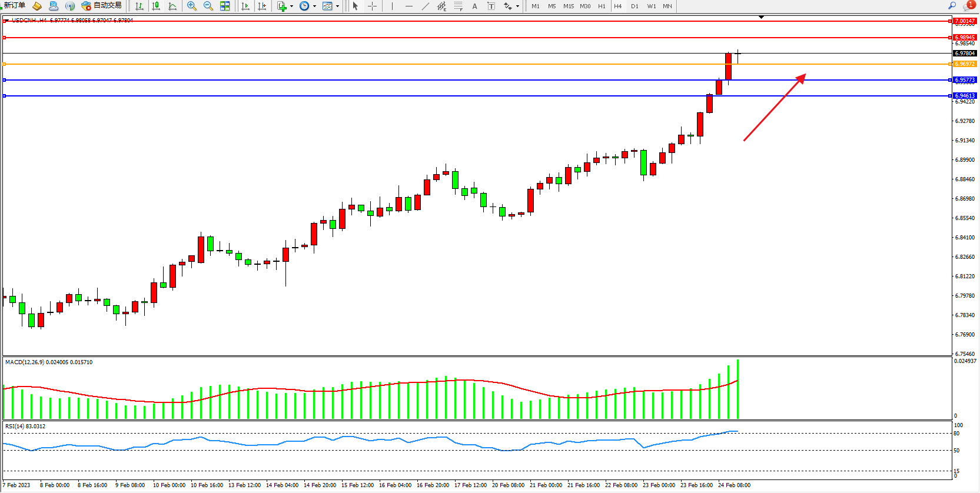Tile chart windows with the grid icon

[225, 6]
